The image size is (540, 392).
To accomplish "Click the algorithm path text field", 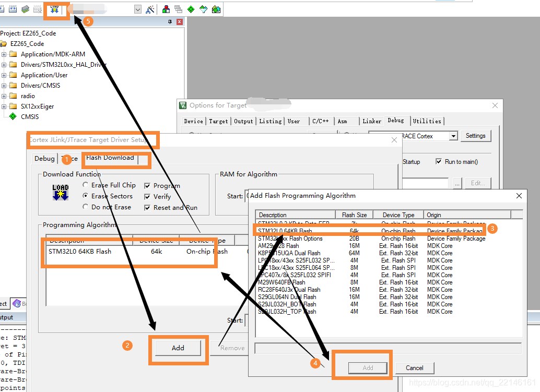I will (x=388, y=348).
